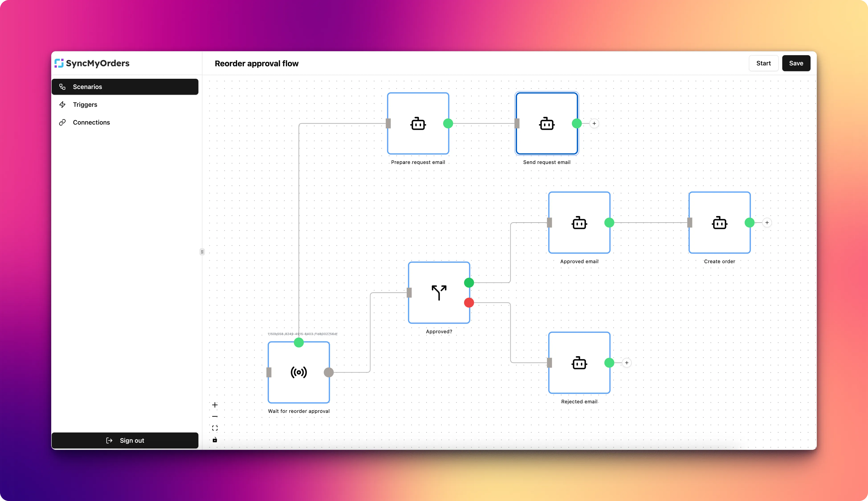
Task: Click the sidebar resize handle
Action: [x=202, y=252]
